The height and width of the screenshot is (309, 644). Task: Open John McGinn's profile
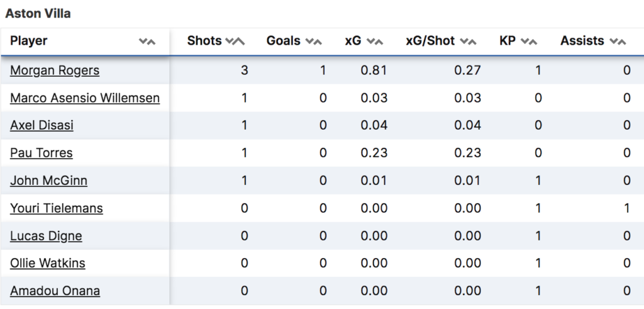tap(48, 181)
